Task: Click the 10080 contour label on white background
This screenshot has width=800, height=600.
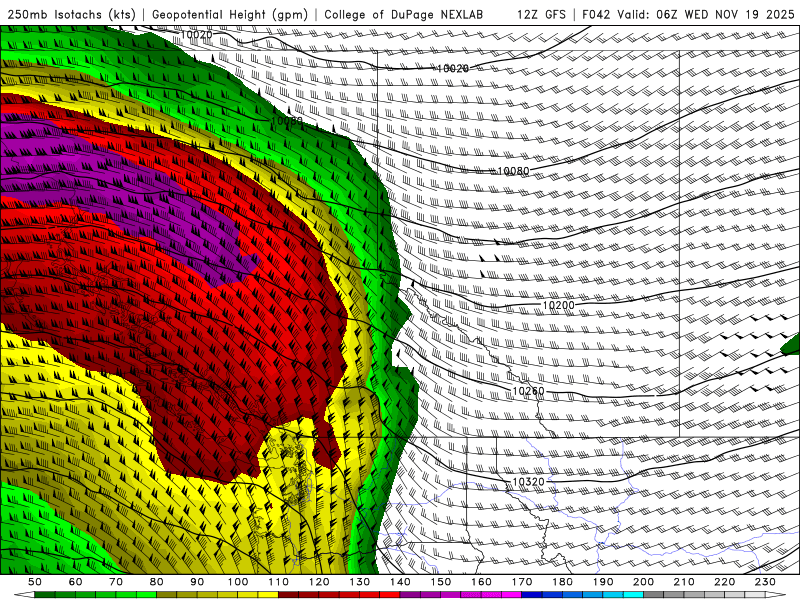Action: pyautogui.click(x=513, y=171)
